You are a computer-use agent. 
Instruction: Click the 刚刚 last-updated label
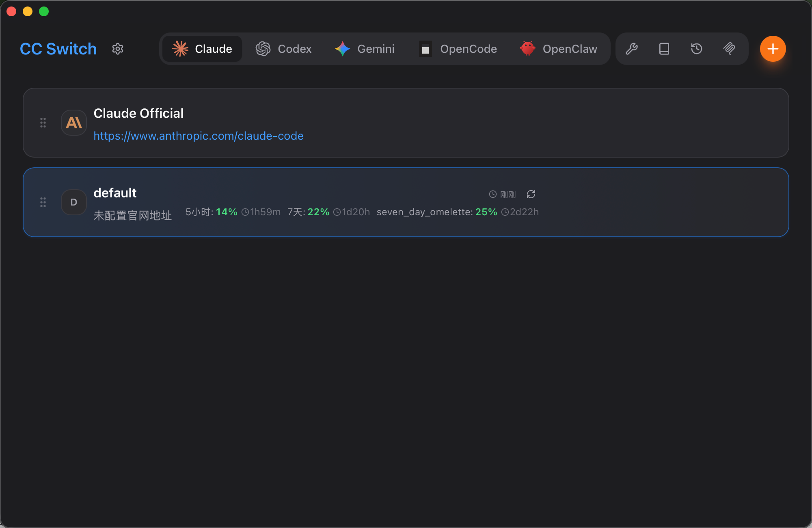point(508,195)
